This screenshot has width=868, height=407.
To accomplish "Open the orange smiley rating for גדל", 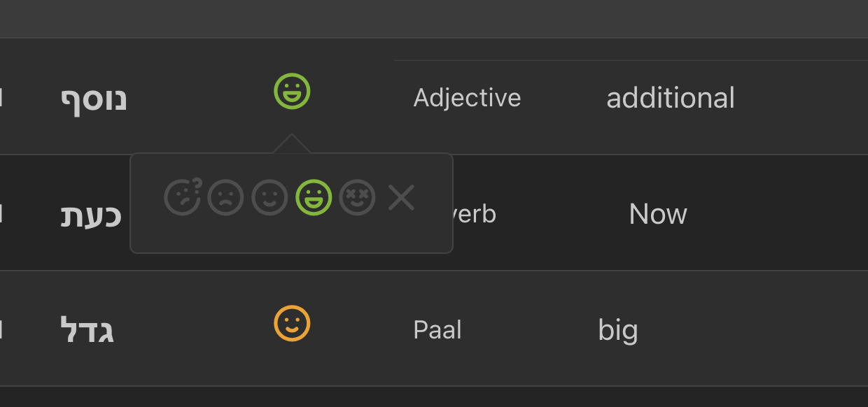I will (292, 324).
